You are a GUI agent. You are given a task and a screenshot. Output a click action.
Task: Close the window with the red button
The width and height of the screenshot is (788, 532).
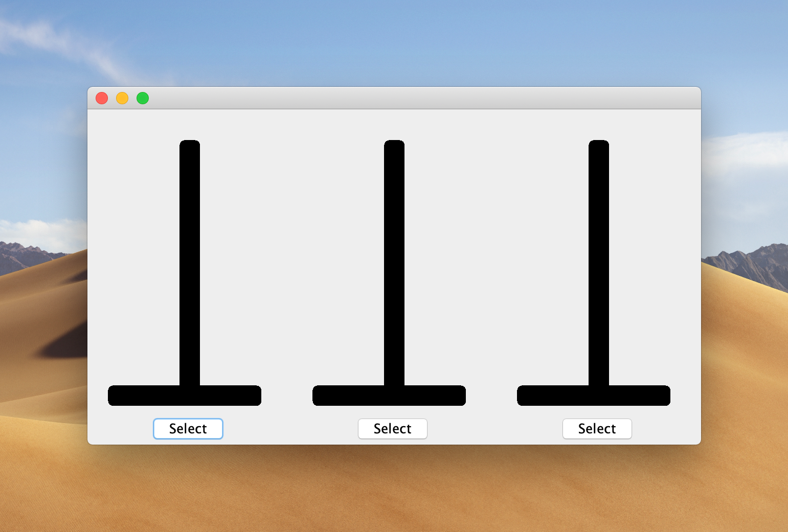coord(102,98)
